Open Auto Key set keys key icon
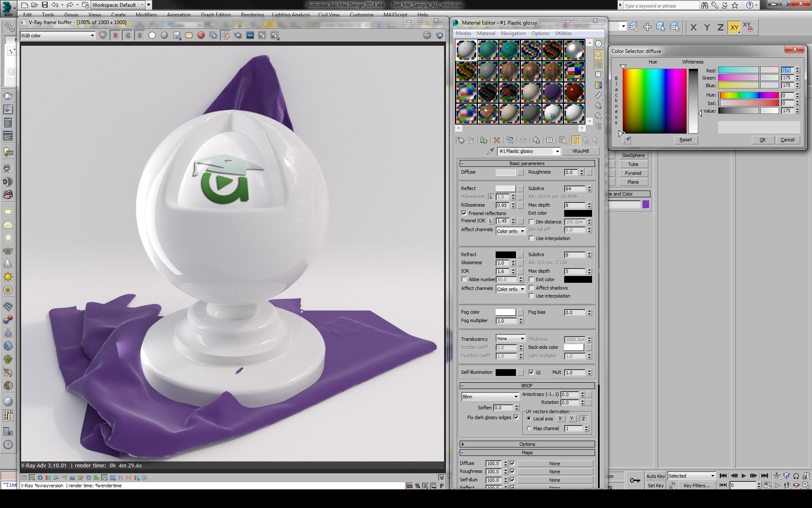812x508 pixels. coord(635,480)
